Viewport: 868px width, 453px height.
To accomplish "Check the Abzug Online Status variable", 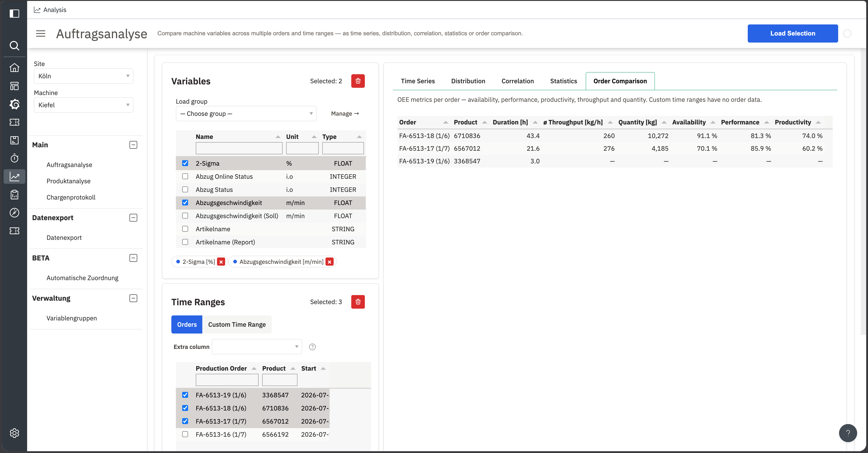I will [185, 176].
